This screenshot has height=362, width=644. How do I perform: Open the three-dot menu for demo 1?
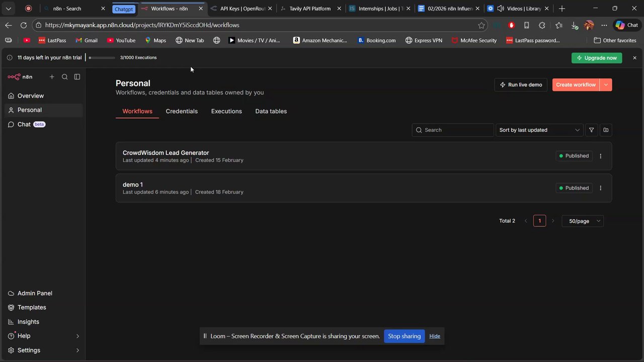[x=600, y=188]
